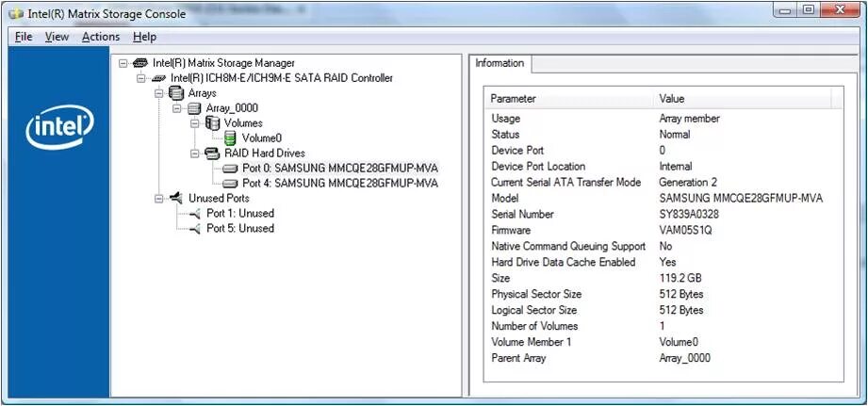This screenshot has width=868, height=406.
Task: Click the Port 1 unused connector icon
Action: (x=194, y=214)
